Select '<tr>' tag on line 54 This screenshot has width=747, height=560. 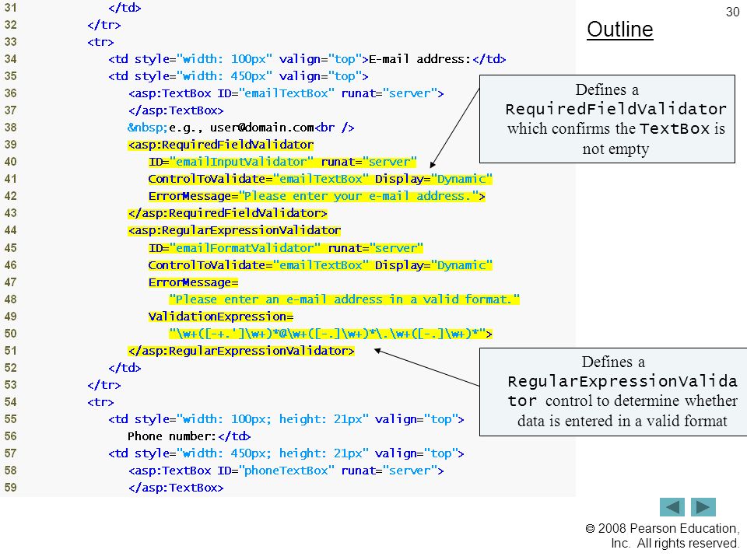tap(100, 402)
